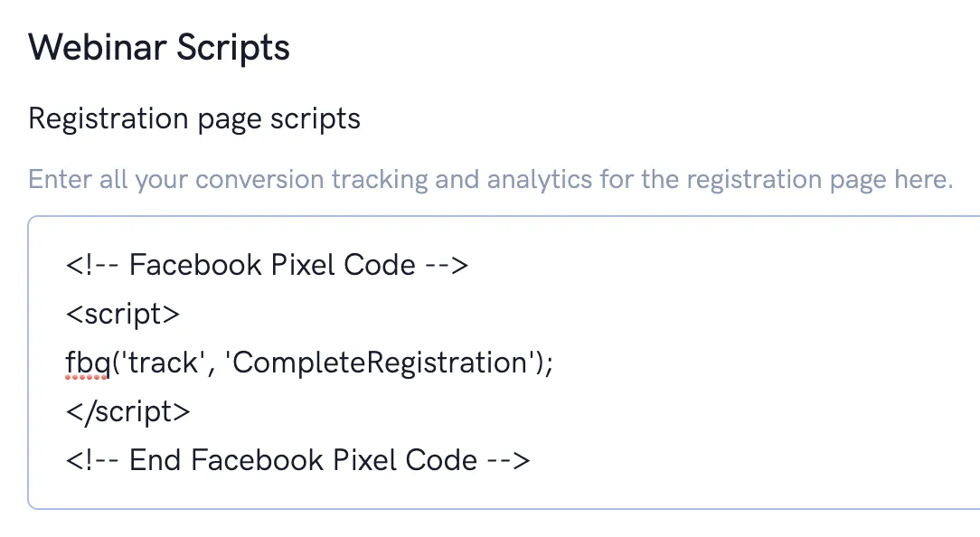
Task: Click the word Code in End Facebook Pixel comment
Action: [x=441, y=461]
